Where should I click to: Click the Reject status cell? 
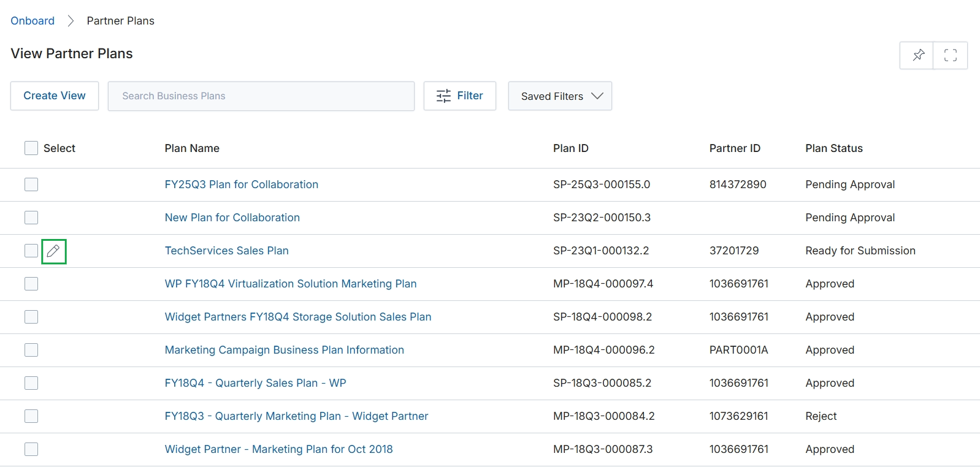tap(821, 416)
